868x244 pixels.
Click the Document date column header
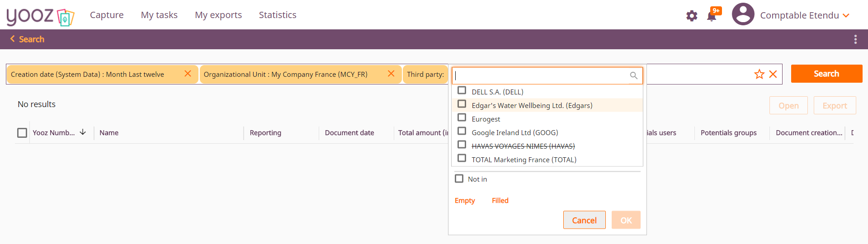(x=349, y=133)
